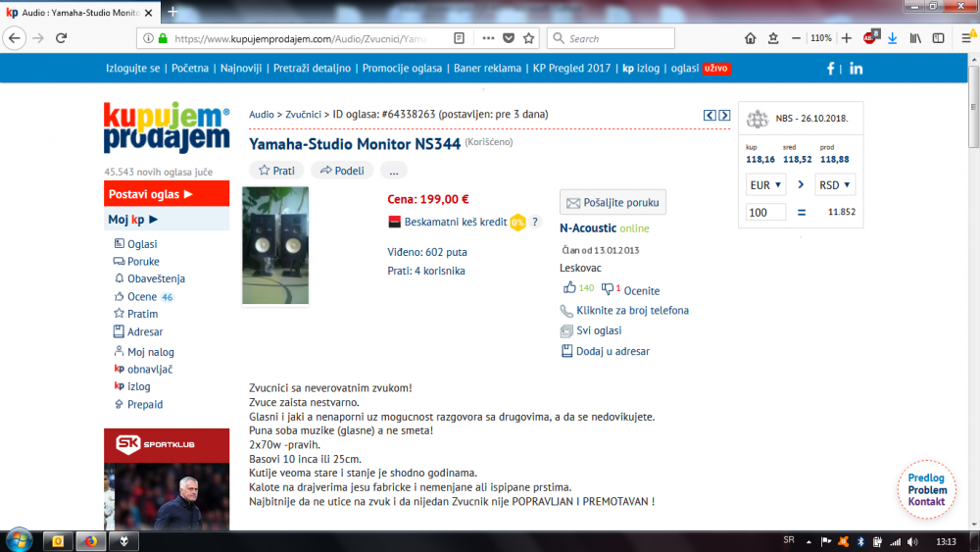Zoom out with the minus button

point(796,38)
